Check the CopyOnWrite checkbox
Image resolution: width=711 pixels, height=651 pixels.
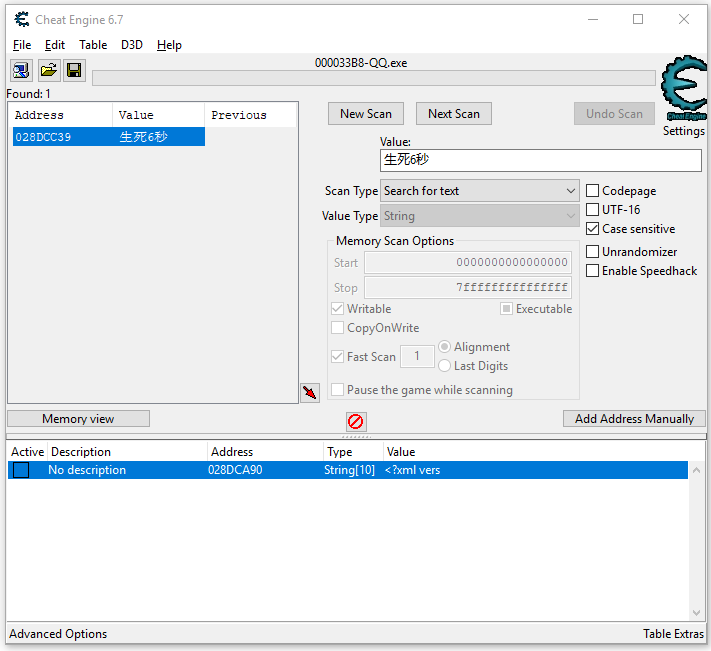pyautogui.click(x=337, y=328)
